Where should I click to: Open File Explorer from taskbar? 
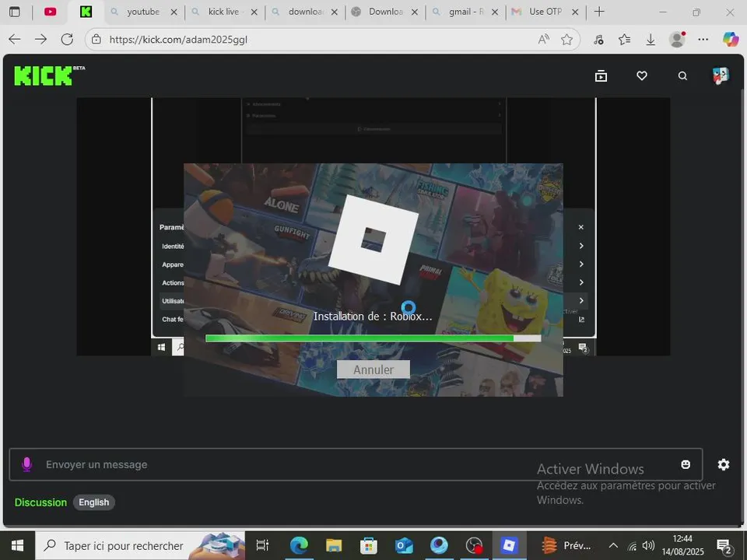tap(334, 546)
